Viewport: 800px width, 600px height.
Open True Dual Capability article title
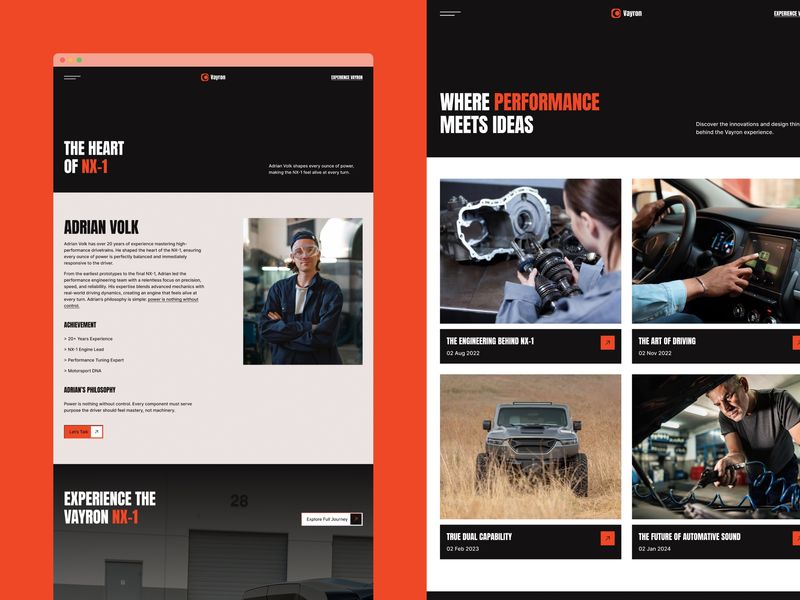click(x=479, y=537)
